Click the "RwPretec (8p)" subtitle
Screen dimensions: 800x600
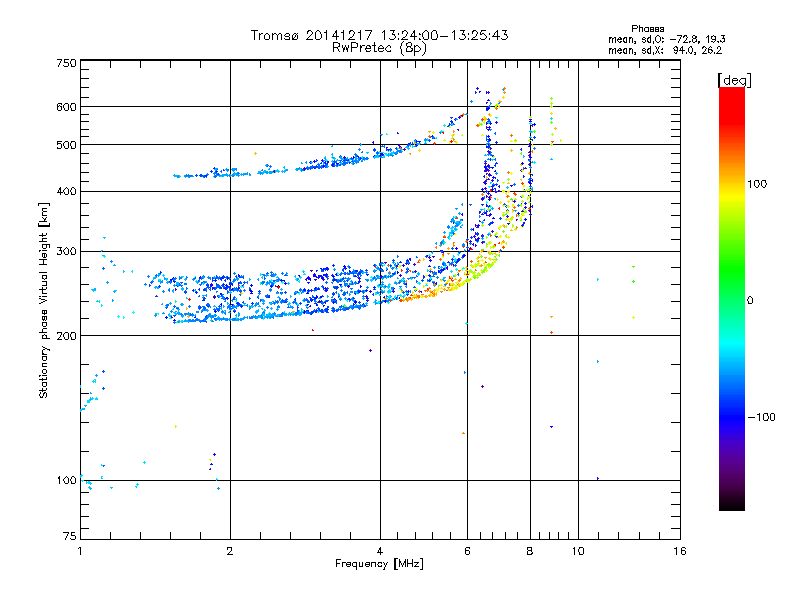[379, 48]
